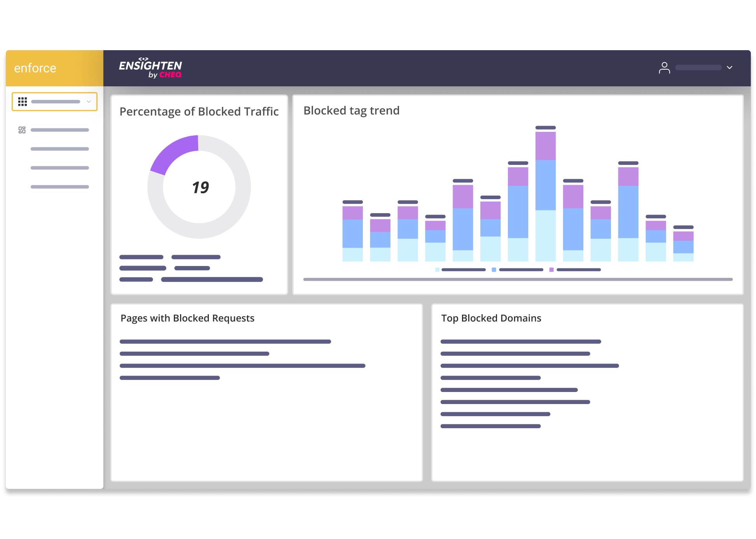This screenshot has width=756, height=539.
Task: Click the last domain entry in Top Blocked Domains
Action: pos(491,426)
